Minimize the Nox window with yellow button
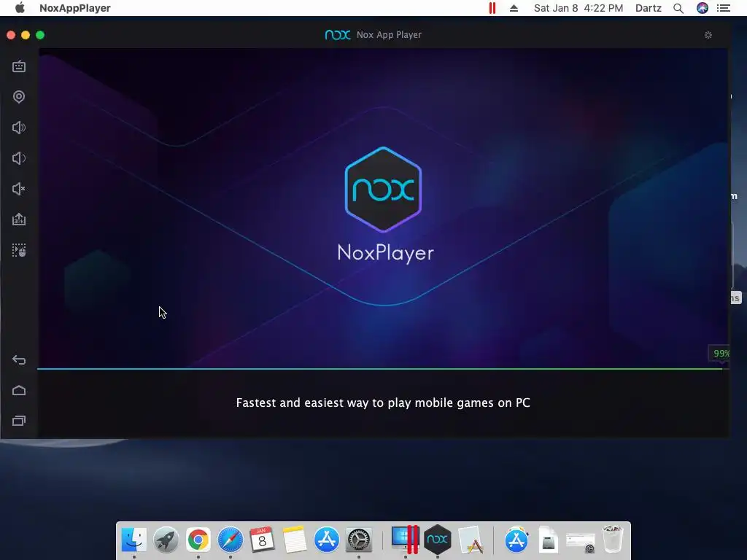 (26, 35)
